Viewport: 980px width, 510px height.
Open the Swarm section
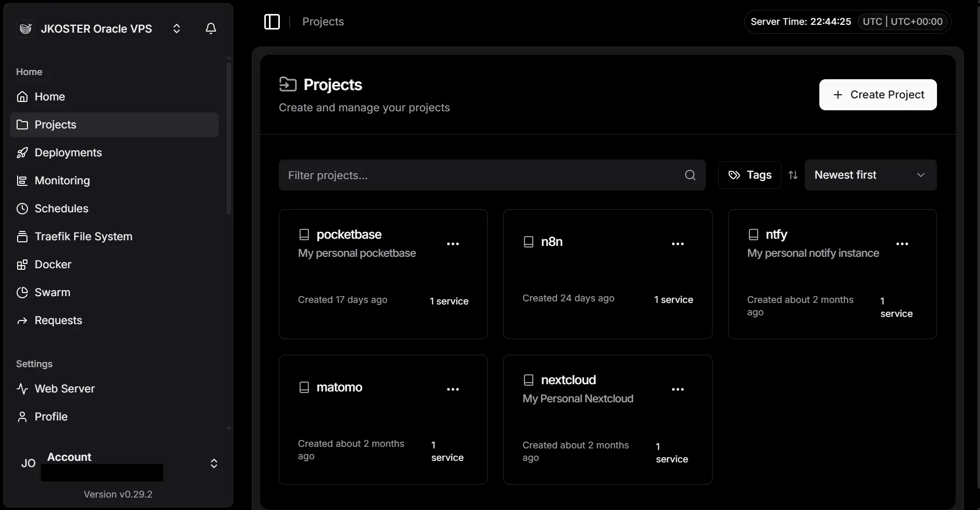[114, 293]
